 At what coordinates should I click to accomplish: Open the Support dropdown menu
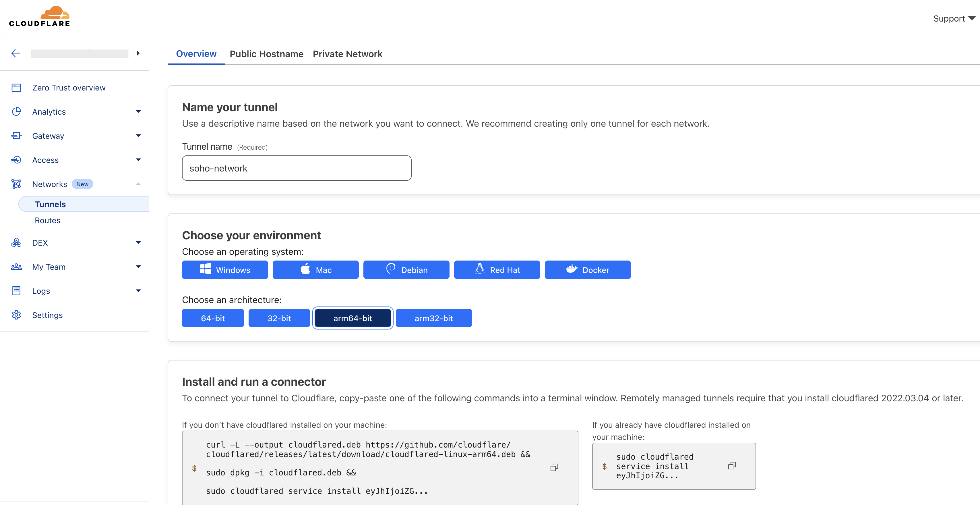click(x=954, y=18)
